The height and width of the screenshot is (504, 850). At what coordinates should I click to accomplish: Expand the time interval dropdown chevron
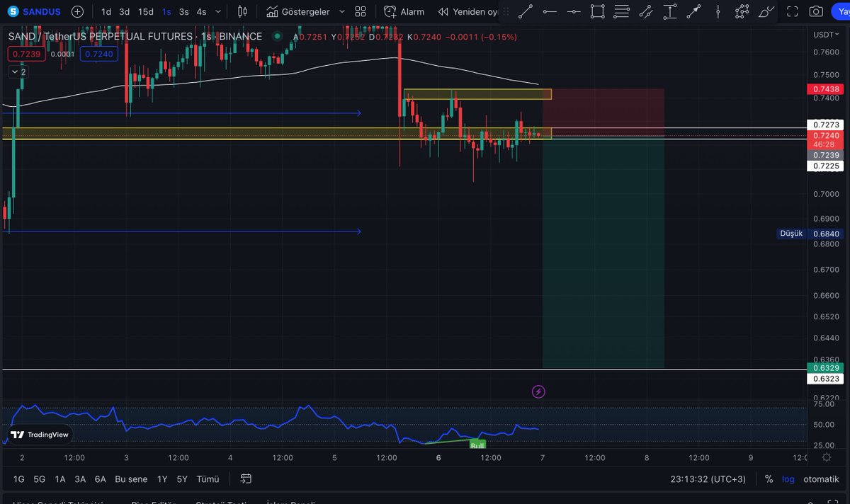[218, 12]
